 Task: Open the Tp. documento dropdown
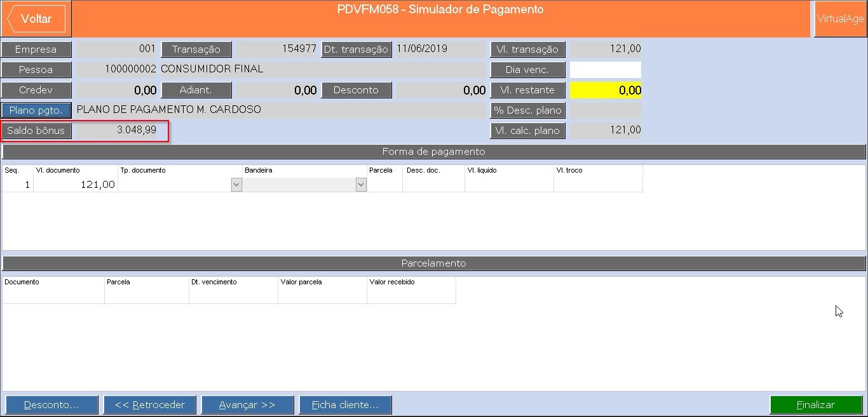pyautogui.click(x=236, y=185)
